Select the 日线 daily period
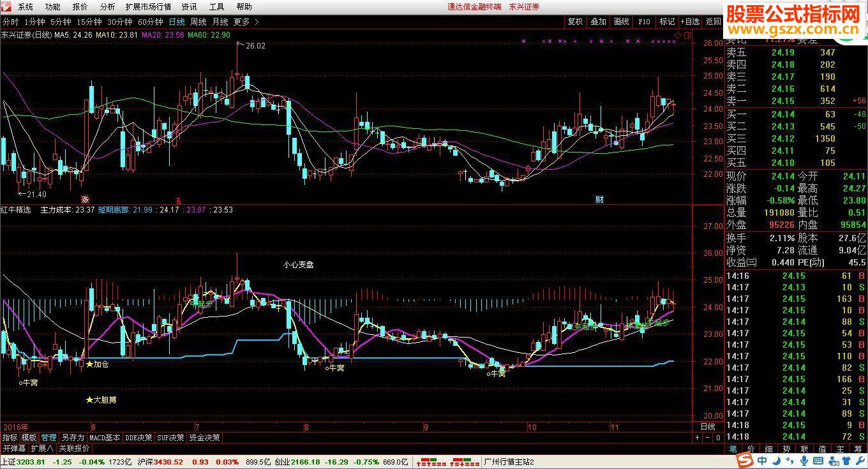This screenshot has width=868, height=469. coord(177,21)
